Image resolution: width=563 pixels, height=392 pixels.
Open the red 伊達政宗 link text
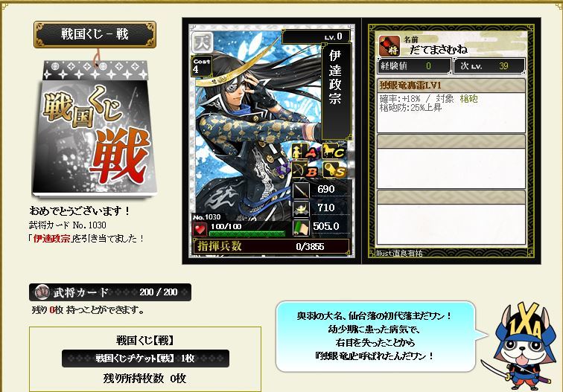[51, 239]
